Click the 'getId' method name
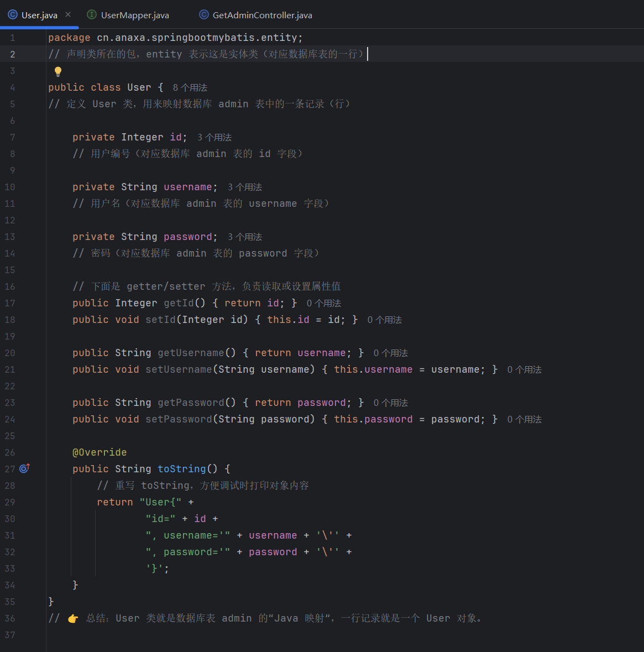Screen dimensions: 644x652 point(179,303)
